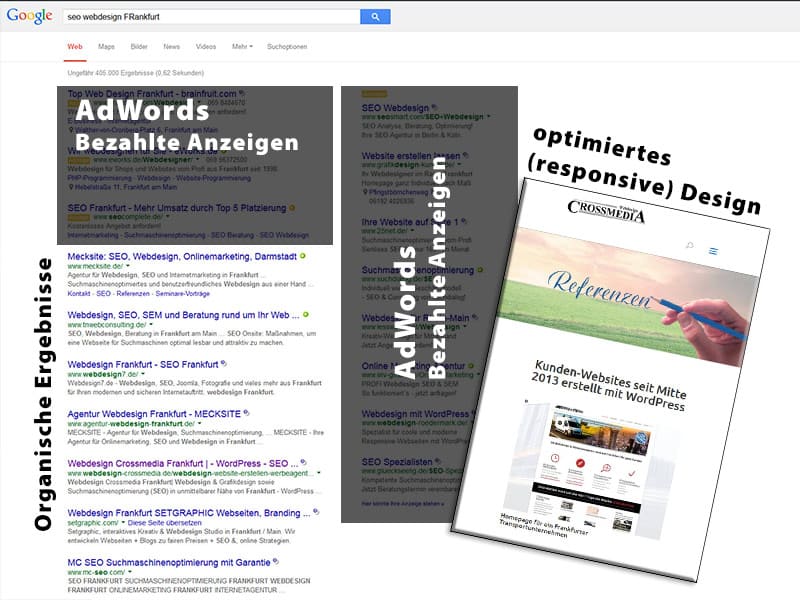Open sidebar ad 'Ihre Website auf Seite 1'
800x600 pixels.
pos(410,222)
